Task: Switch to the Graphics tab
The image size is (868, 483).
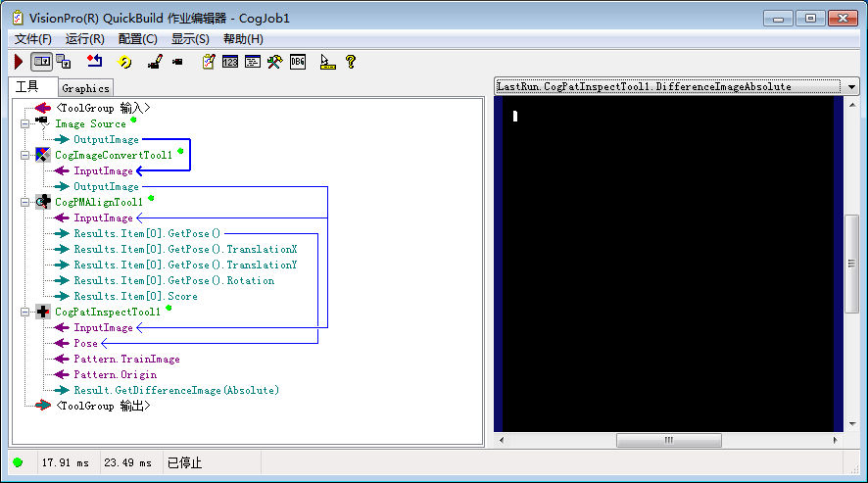Action: point(85,88)
